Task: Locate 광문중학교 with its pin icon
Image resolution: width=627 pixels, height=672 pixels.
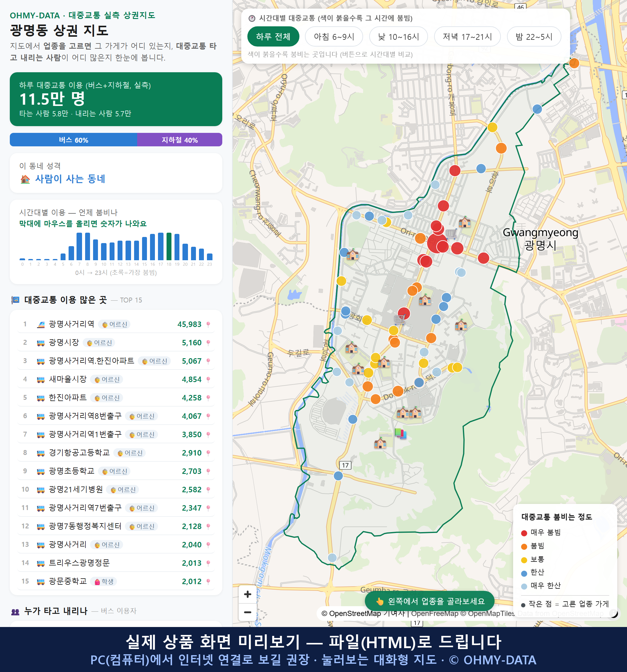Action: (208, 581)
